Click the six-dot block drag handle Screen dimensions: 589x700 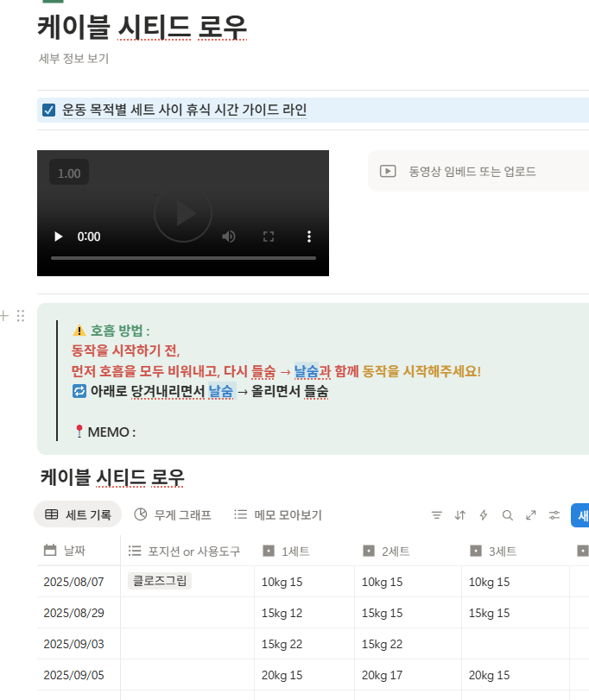click(21, 316)
